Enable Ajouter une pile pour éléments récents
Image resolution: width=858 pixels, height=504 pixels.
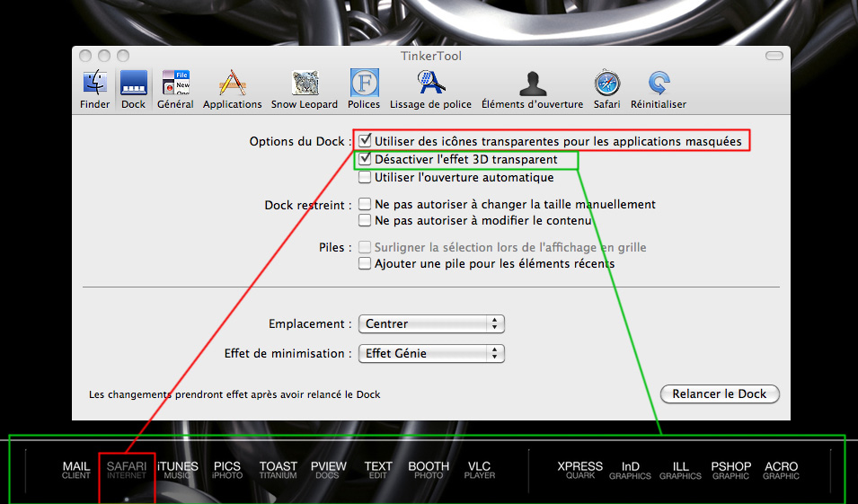(x=365, y=263)
